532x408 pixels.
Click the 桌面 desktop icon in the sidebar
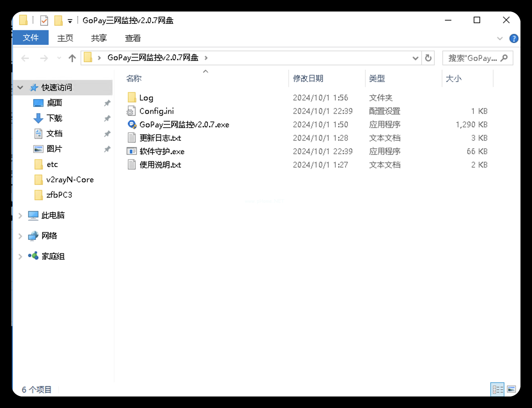(38, 103)
